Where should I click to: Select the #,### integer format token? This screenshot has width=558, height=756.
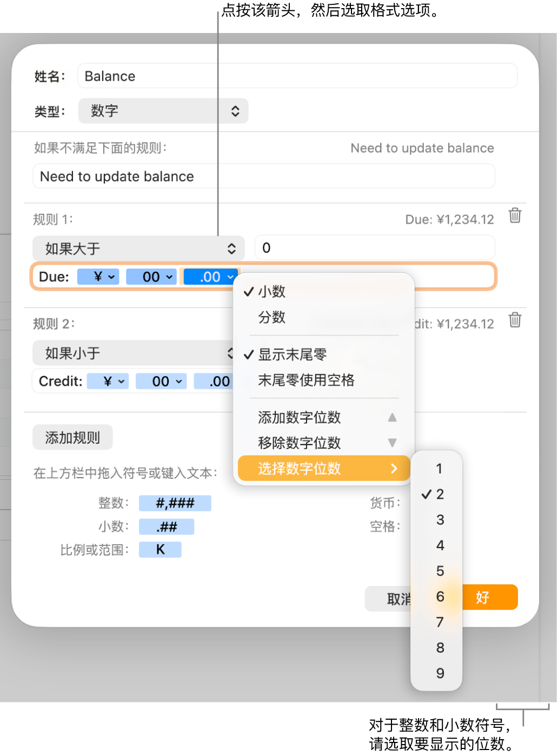click(175, 503)
